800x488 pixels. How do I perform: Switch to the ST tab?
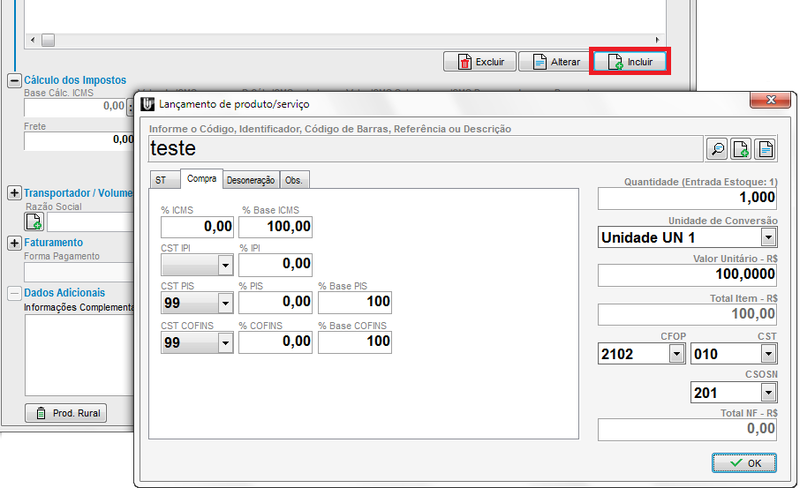click(x=160, y=180)
